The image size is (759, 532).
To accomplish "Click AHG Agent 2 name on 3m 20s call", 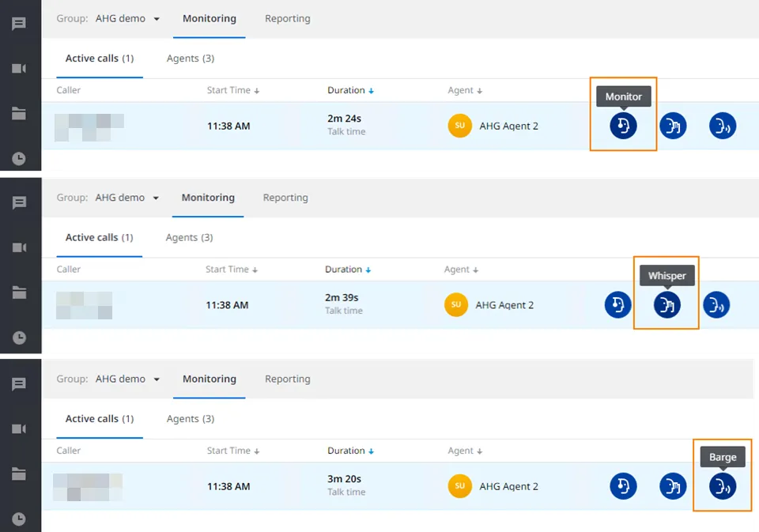I will click(x=508, y=486).
